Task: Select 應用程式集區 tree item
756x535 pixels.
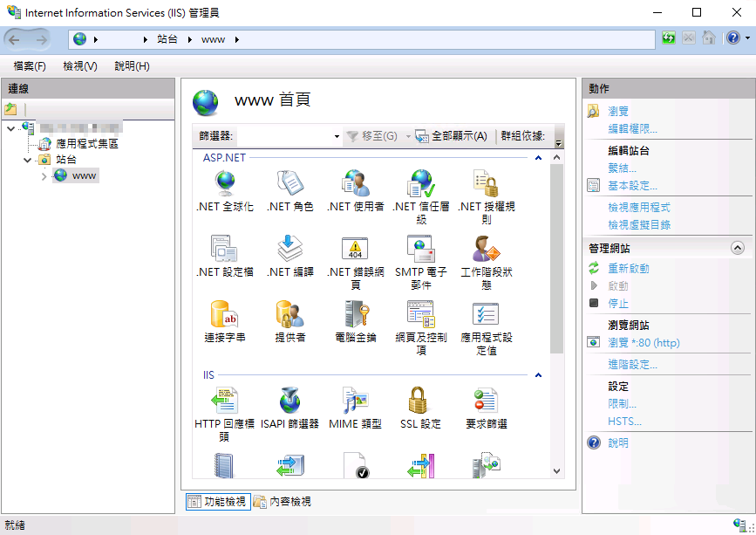Action: (x=87, y=144)
